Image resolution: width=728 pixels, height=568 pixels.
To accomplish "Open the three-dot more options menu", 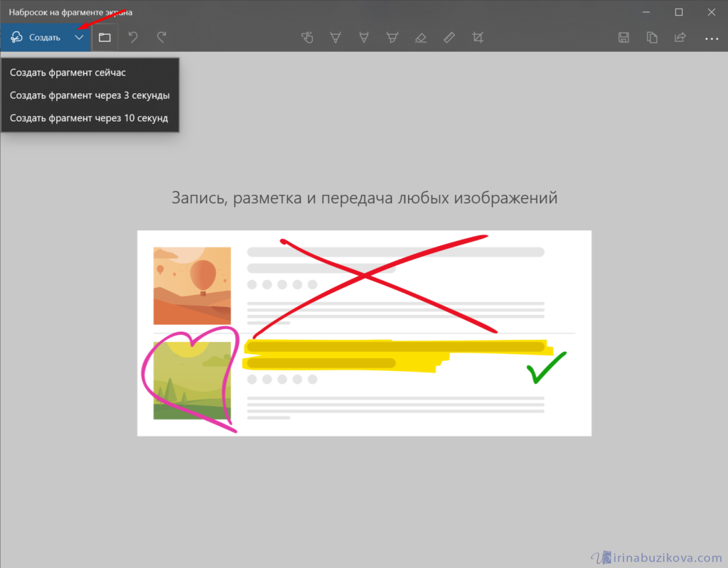I will (x=711, y=38).
